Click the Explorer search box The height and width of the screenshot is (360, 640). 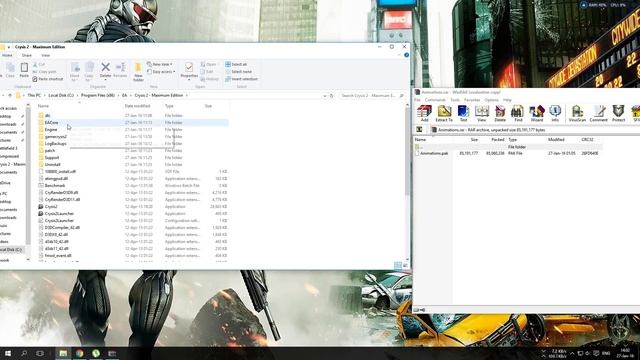point(371,96)
